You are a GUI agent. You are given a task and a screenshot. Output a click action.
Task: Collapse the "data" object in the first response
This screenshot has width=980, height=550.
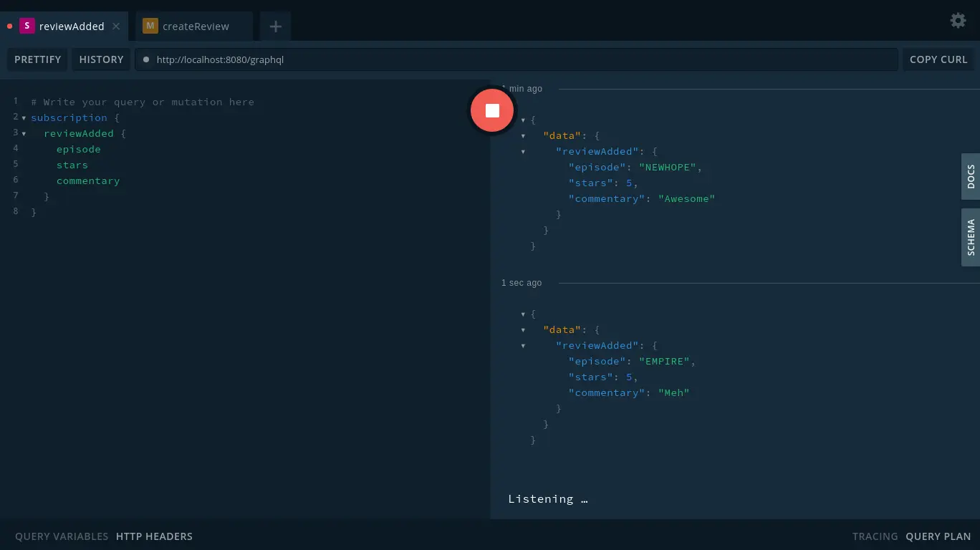point(523,136)
